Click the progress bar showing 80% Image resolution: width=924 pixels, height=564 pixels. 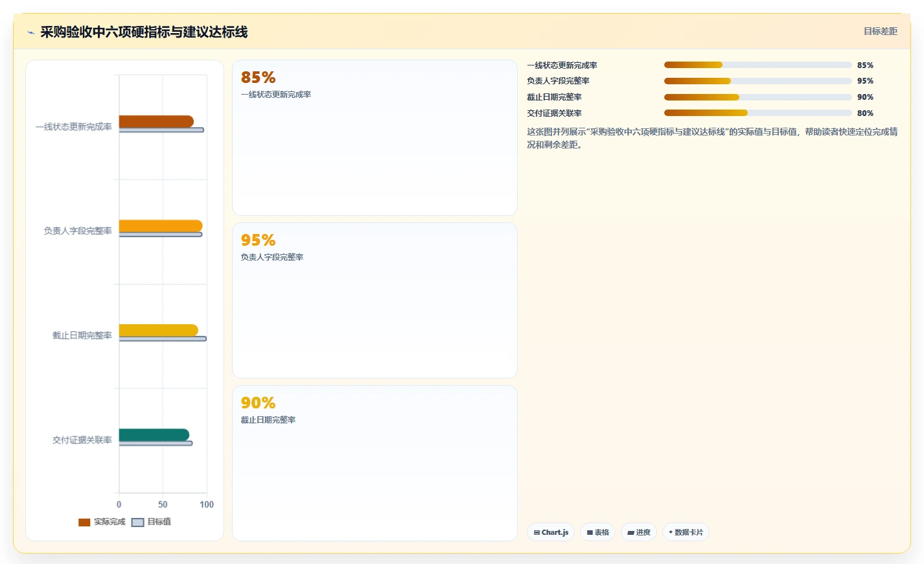(x=757, y=113)
